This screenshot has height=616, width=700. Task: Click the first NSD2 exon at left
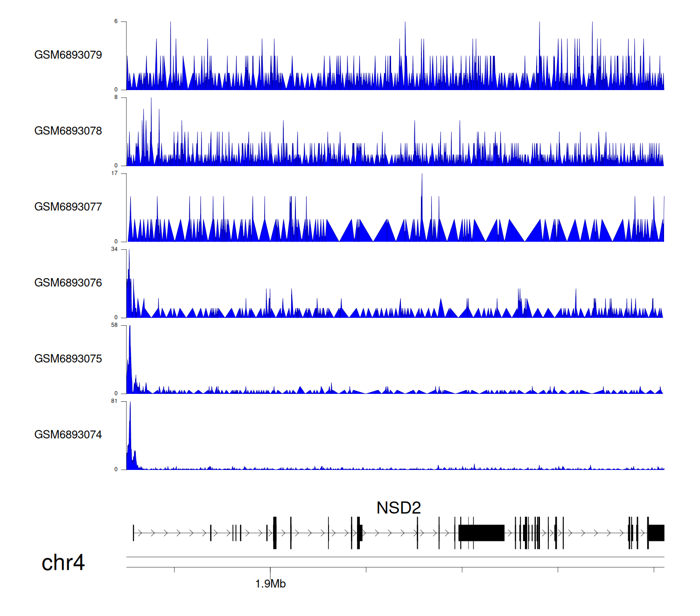coord(133,533)
